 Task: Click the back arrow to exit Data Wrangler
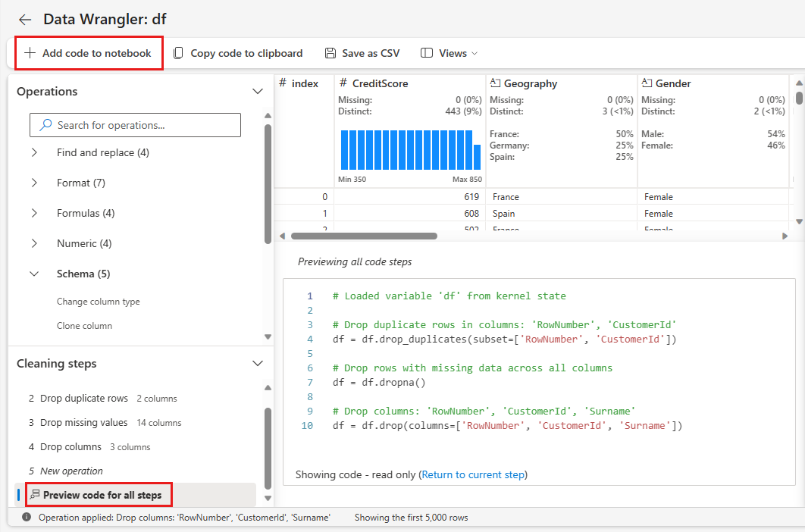point(24,20)
